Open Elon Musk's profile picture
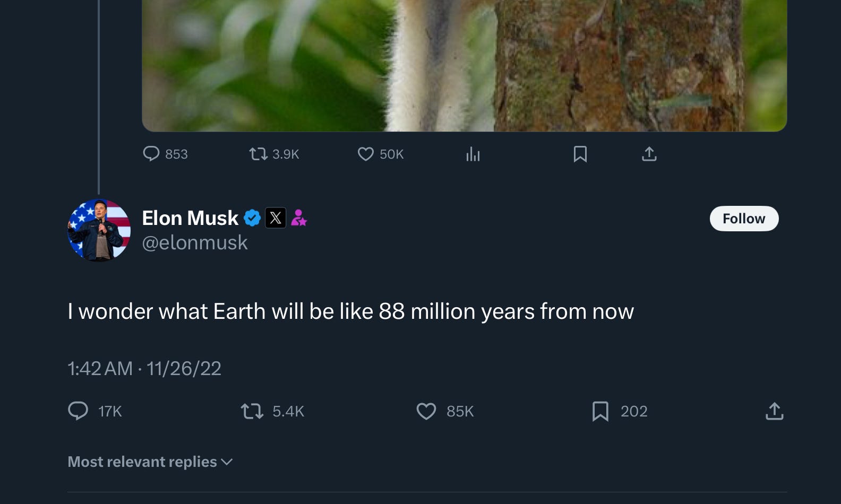This screenshot has height=504, width=841. click(99, 230)
